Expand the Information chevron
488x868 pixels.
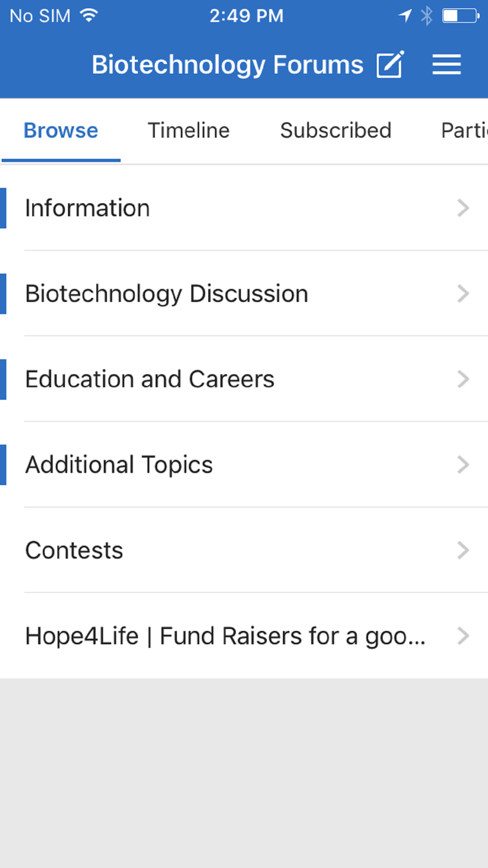[x=463, y=208]
